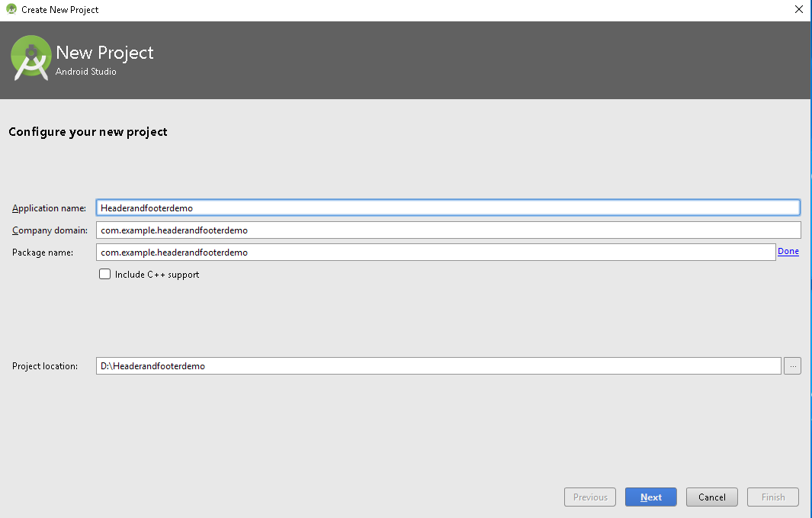The height and width of the screenshot is (518, 812).
Task: Click the Application name label
Action: (49, 208)
